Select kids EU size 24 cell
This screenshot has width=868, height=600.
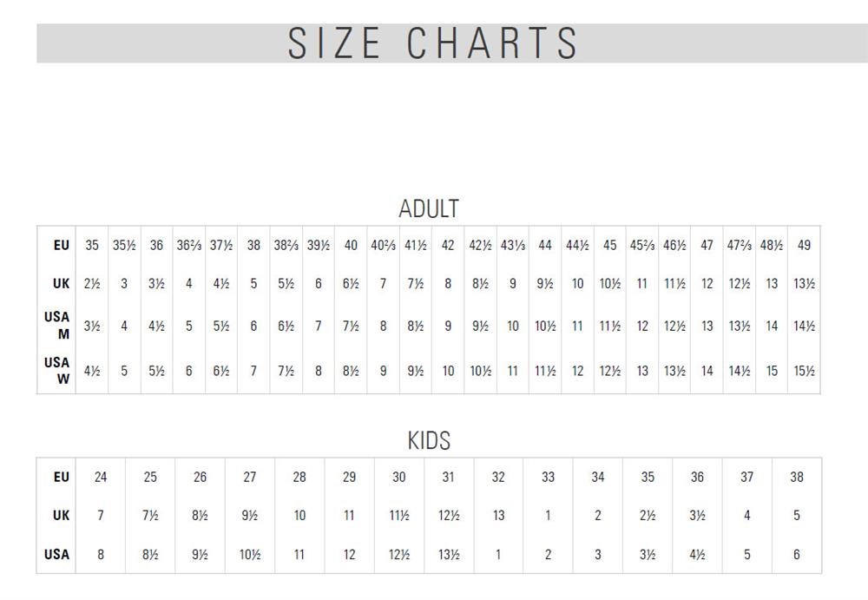coord(101,478)
